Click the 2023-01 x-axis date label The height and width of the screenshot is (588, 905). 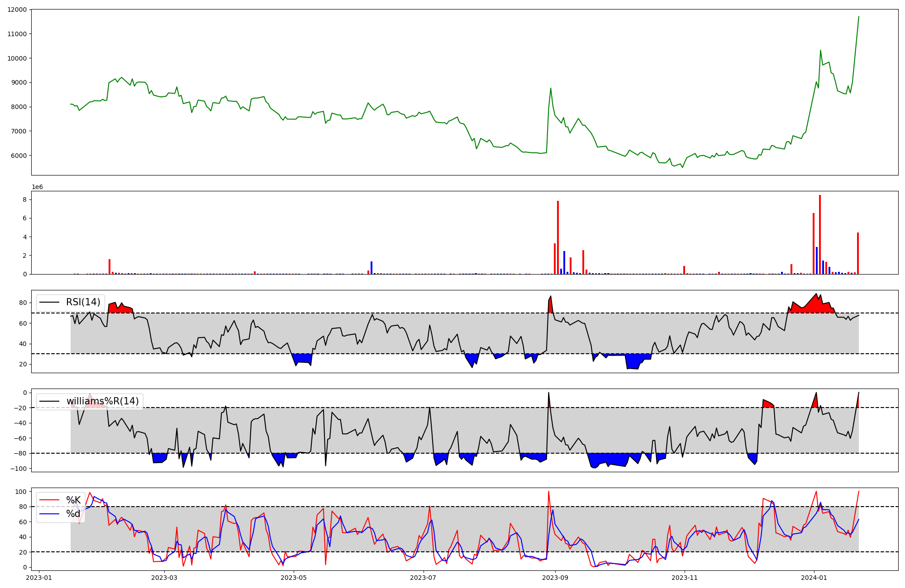click(39, 578)
